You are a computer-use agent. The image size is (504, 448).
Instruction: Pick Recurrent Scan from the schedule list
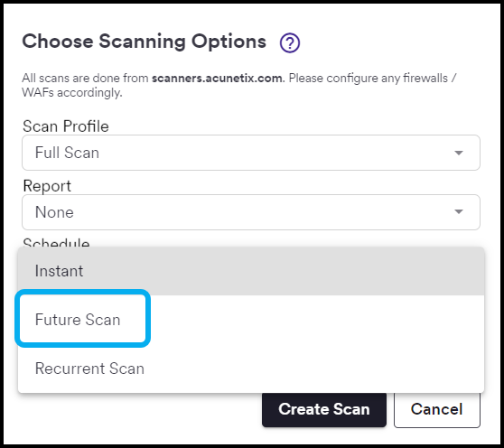251,369
